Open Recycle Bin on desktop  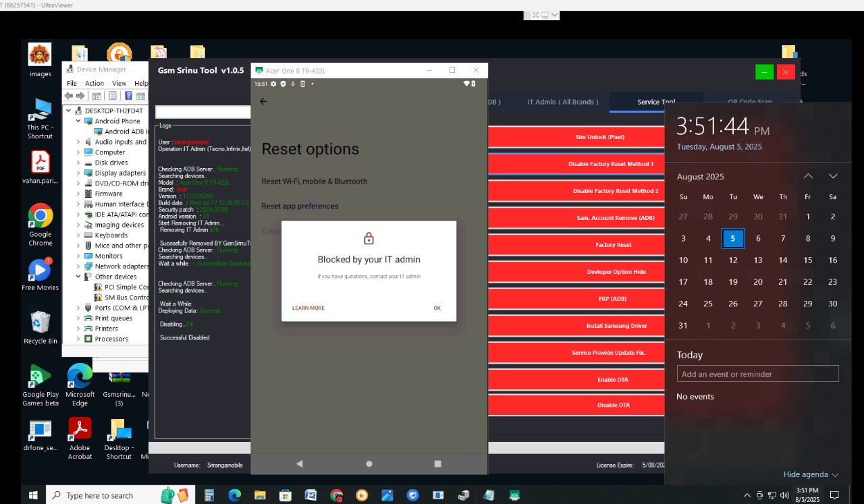(x=40, y=323)
